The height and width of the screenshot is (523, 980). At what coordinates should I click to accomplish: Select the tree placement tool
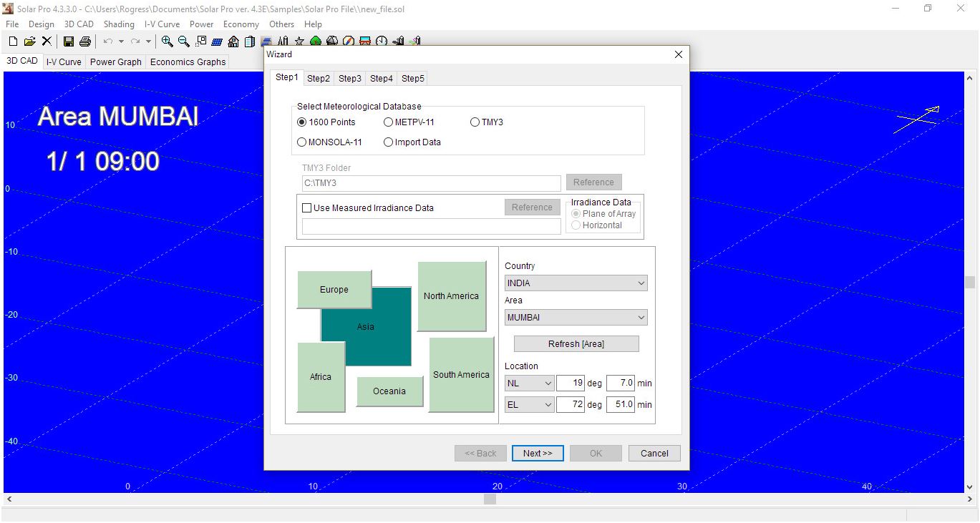(316, 41)
